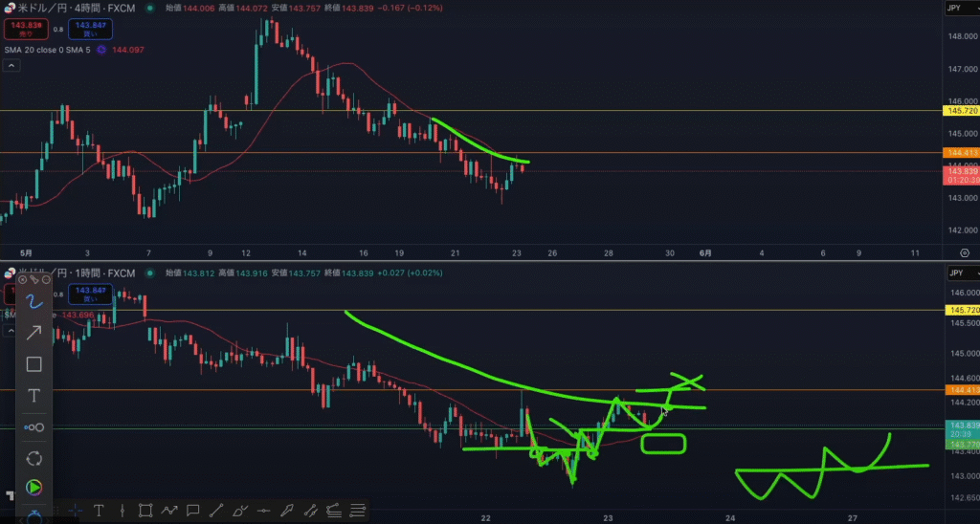Select the rectangle shape tool
Screen dimensions: 980x524
[33, 364]
